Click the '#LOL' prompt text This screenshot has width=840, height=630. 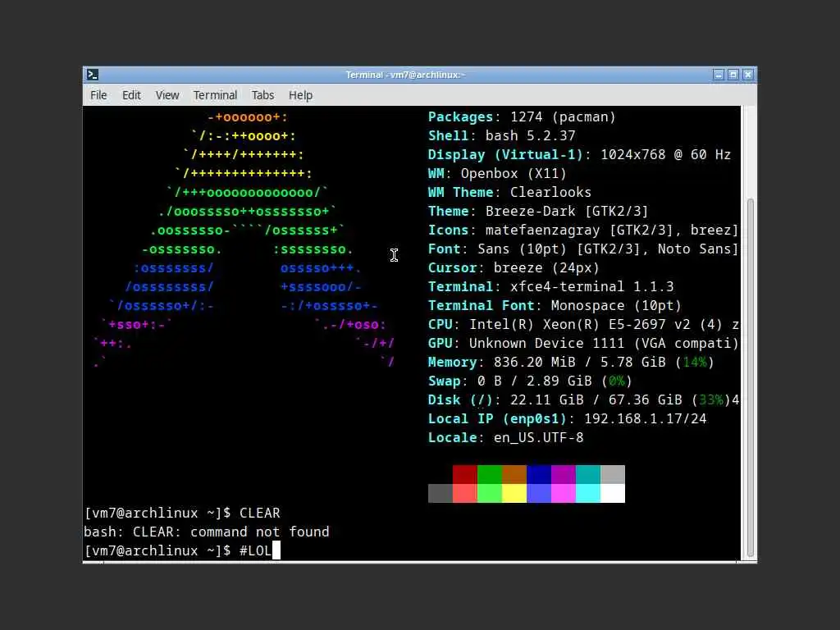tap(256, 550)
